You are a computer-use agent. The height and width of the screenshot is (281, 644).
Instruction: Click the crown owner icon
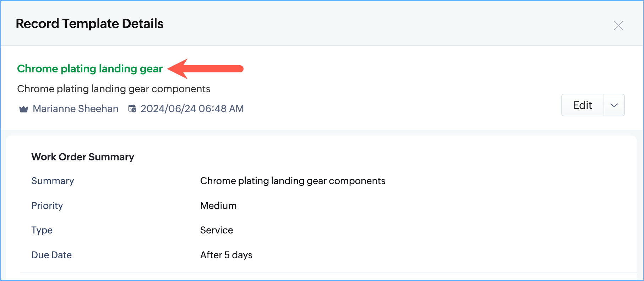pos(23,109)
